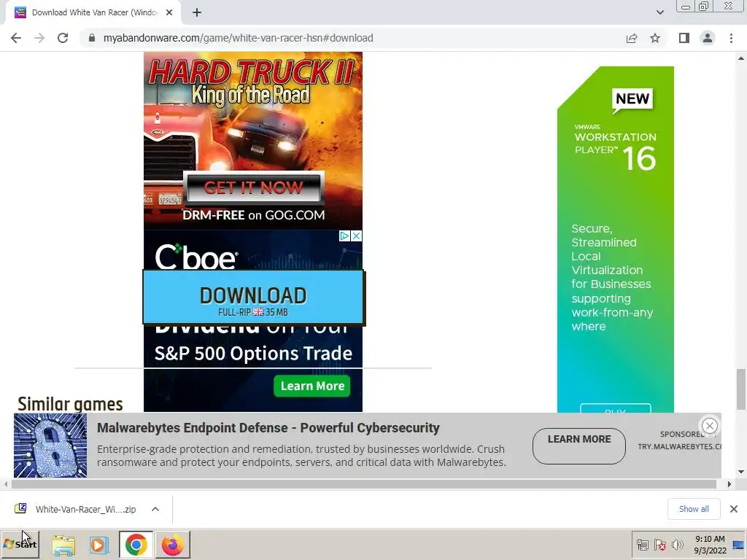Screen dimensions: 747x560
Task: Go back with the browser back arrow
Action: pyautogui.click(x=16, y=38)
